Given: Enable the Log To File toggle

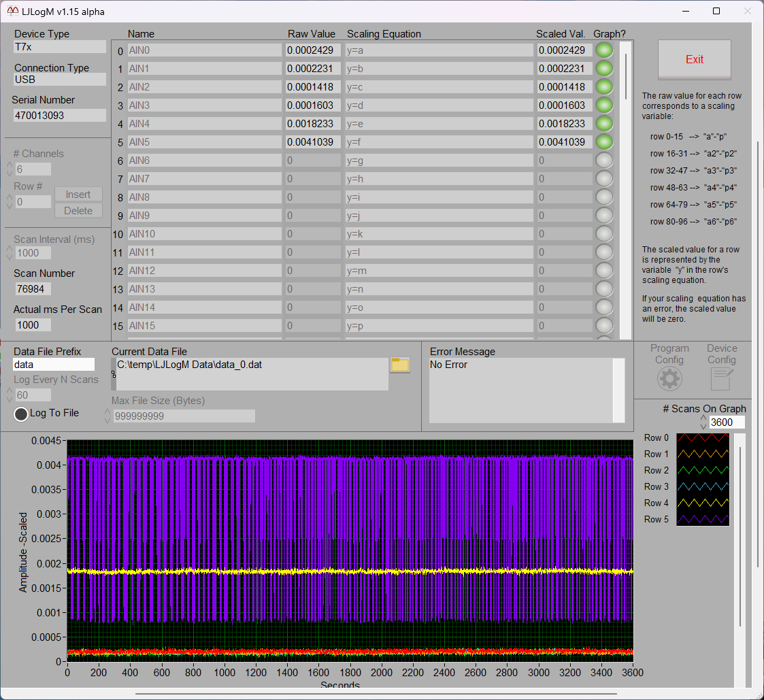Looking at the screenshot, I should click(x=22, y=414).
